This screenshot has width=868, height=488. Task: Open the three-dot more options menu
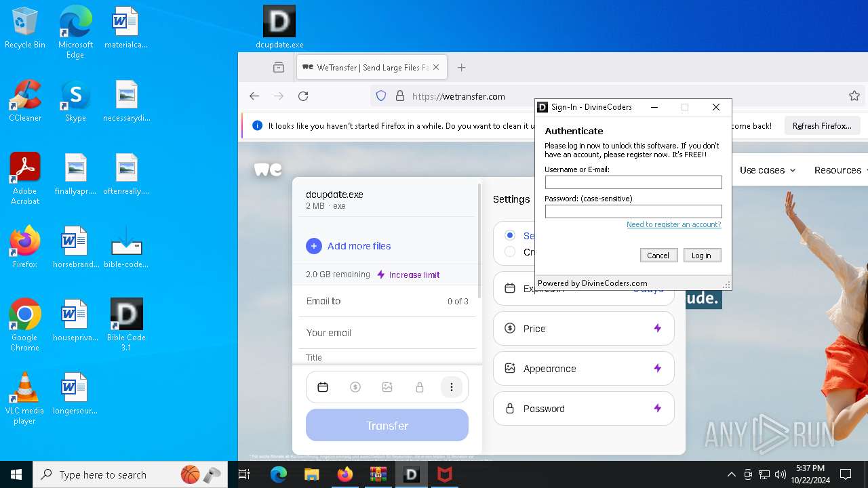pos(452,387)
